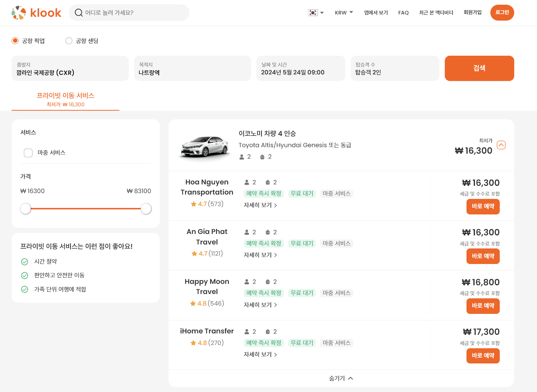Image resolution: width=537 pixels, height=392 pixels.
Task: Click the star rating of Hoa Nguyen Transportation
Action: click(207, 204)
